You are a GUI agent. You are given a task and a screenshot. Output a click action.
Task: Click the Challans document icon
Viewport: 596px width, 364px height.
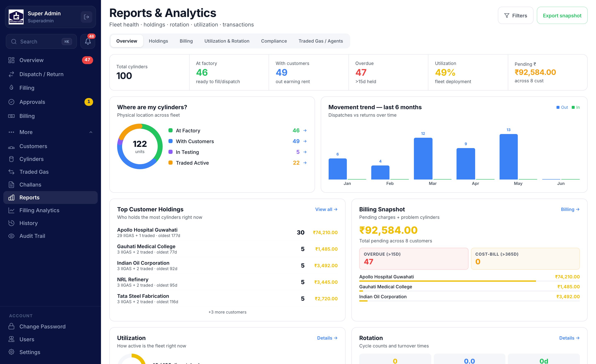11,185
